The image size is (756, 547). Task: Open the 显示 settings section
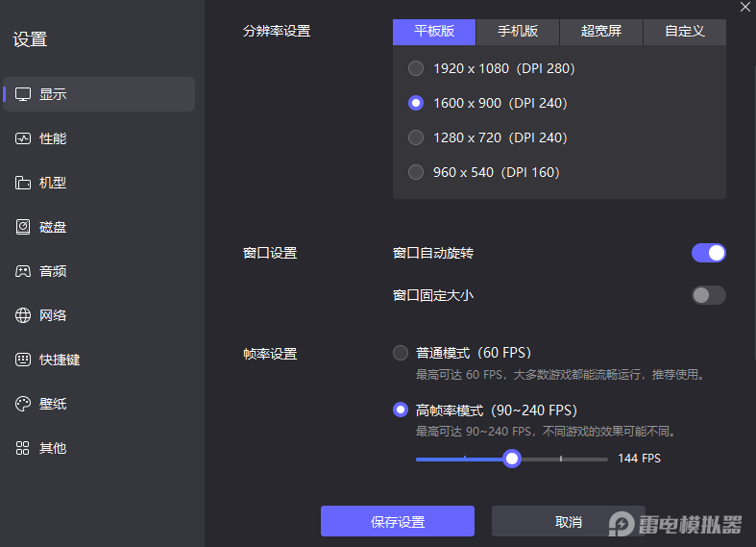[x=99, y=94]
